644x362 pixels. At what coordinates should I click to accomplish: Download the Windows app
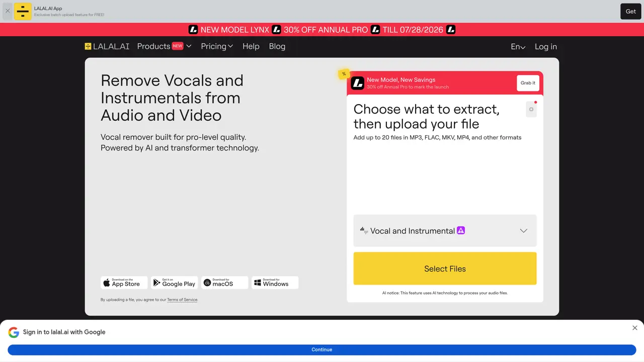(x=275, y=283)
